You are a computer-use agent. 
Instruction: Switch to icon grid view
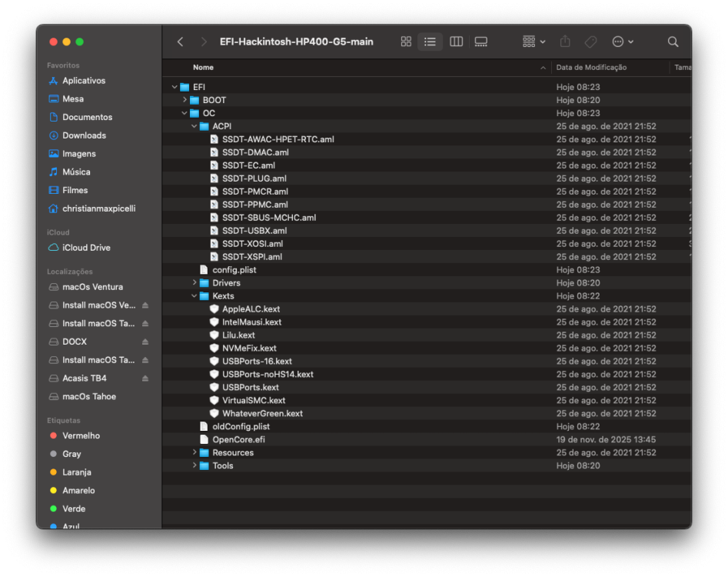[406, 42]
